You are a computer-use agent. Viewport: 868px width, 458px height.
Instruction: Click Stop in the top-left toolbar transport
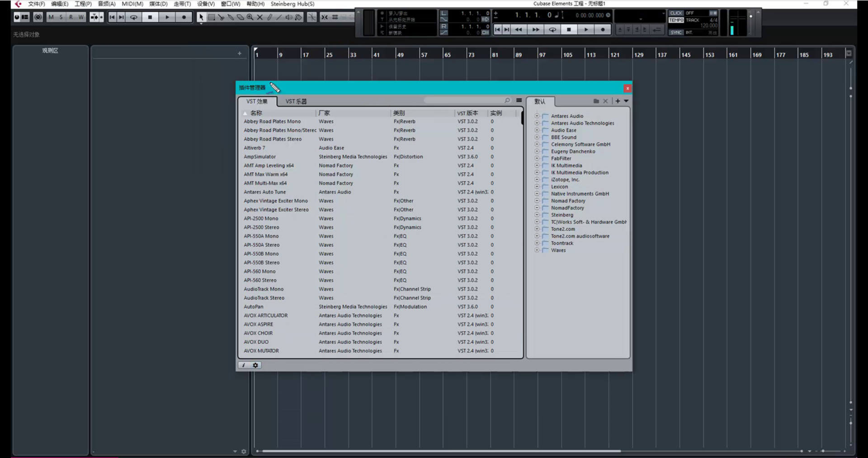point(150,17)
